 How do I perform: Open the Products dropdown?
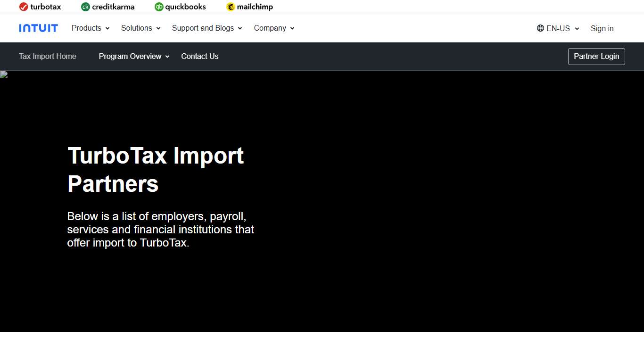click(x=90, y=28)
